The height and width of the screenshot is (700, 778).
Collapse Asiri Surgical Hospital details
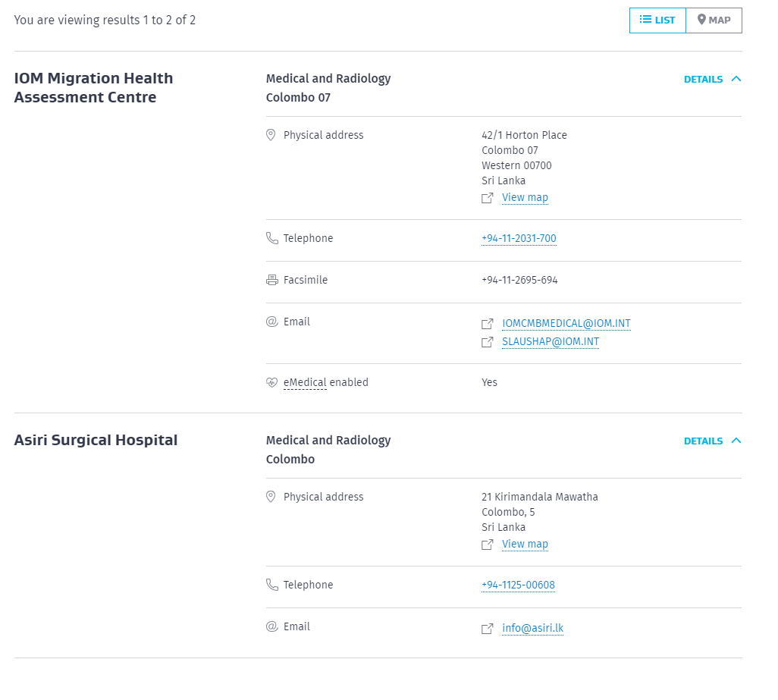coord(713,441)
